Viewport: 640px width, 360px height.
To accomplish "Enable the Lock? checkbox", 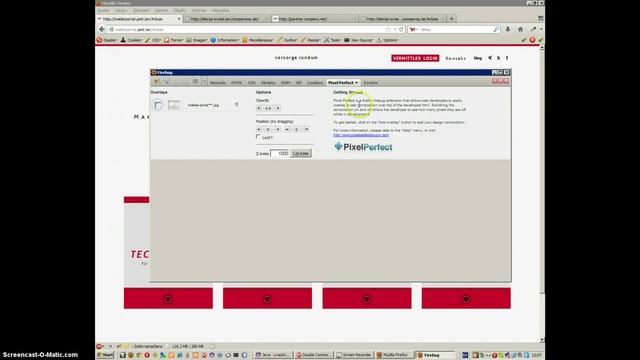I will 258,137.
